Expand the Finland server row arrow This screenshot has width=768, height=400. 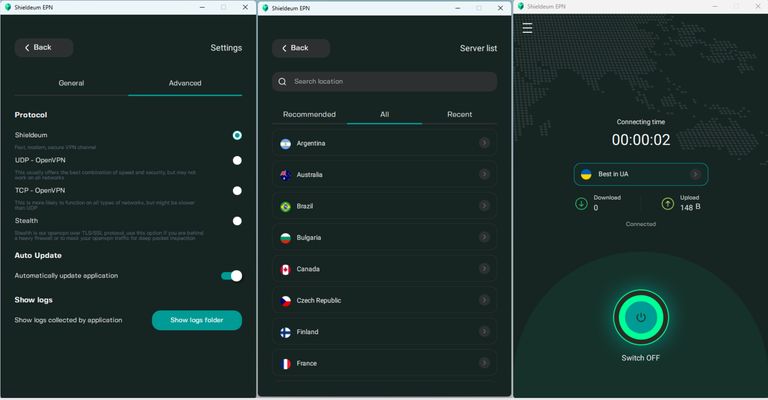484,331
